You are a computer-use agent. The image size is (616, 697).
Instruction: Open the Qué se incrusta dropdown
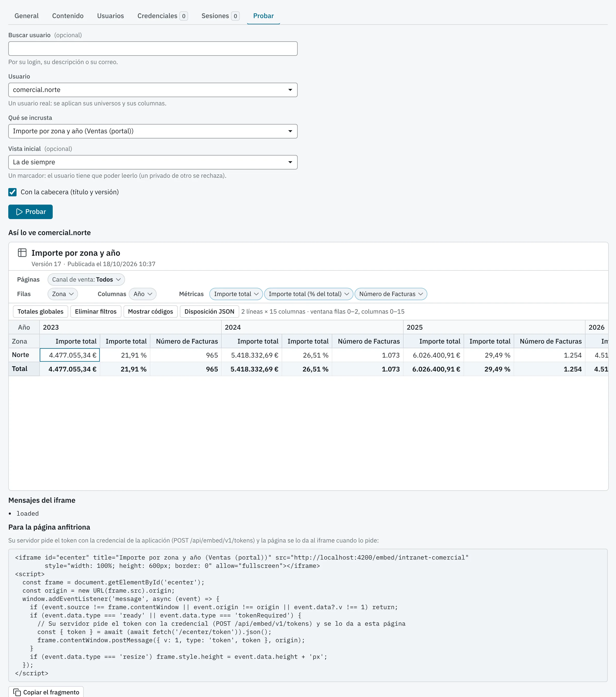click(x=153, y=131)
